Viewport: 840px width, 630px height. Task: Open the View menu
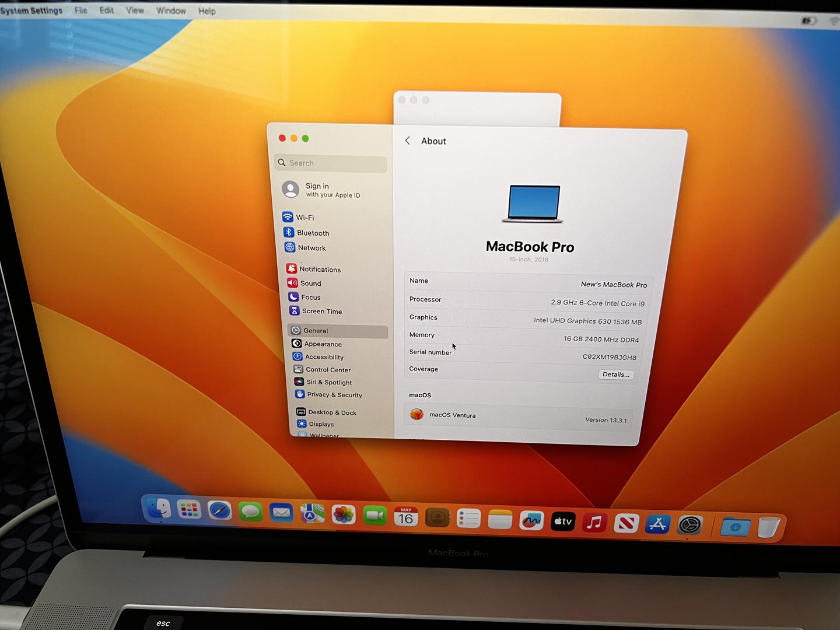[135, 10]
